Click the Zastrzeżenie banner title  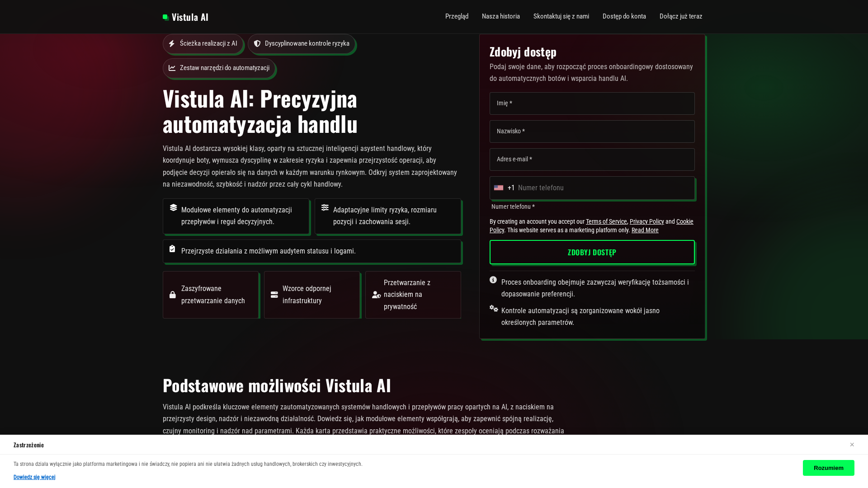coord(28,445)
